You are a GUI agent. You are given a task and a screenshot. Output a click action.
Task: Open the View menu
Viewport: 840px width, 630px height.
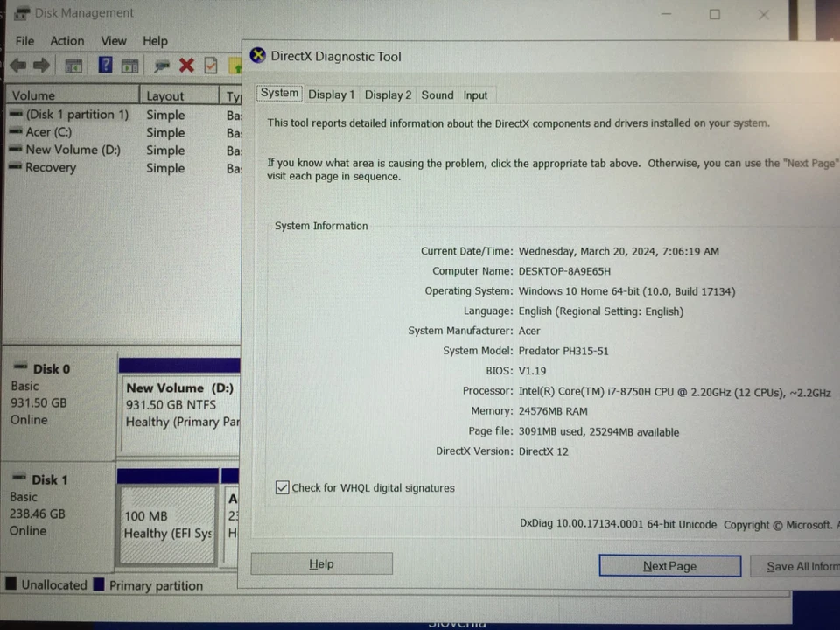coord(114,40)
